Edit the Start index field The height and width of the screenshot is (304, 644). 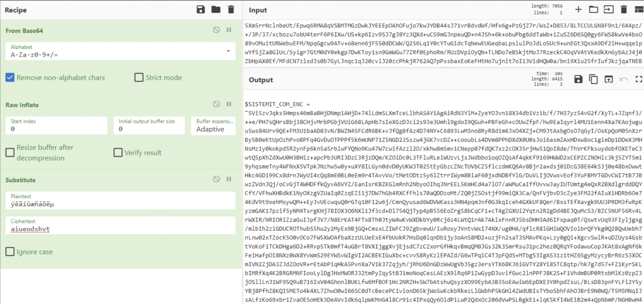point(56,129)
